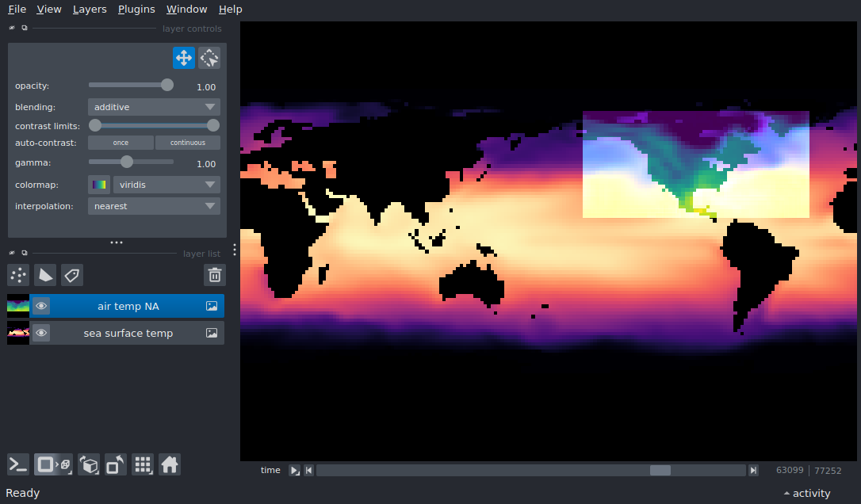Click the Ready status text
The height and width of the screenshot is (504, 861).
coord(22,493)
